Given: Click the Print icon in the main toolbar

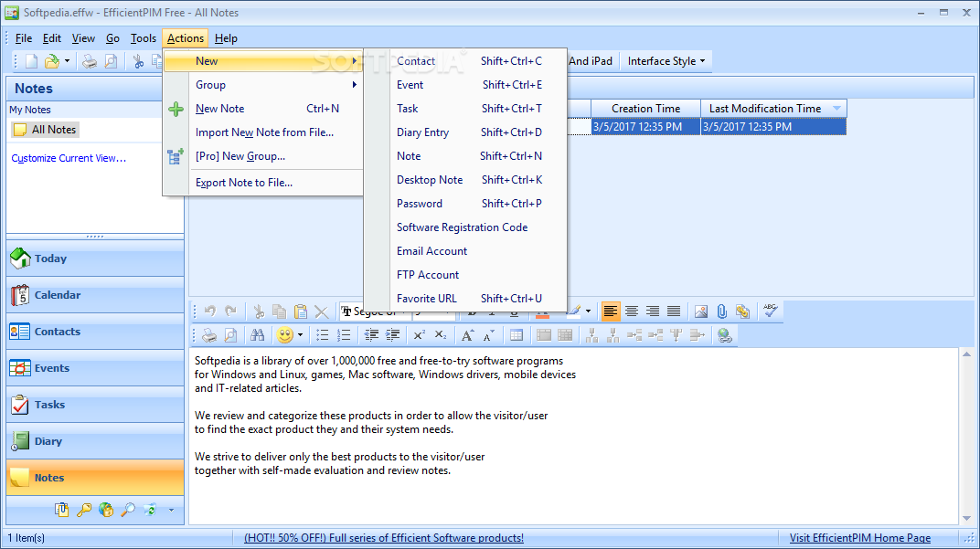Looking at the screenshot, I should (x=90, y=61).
